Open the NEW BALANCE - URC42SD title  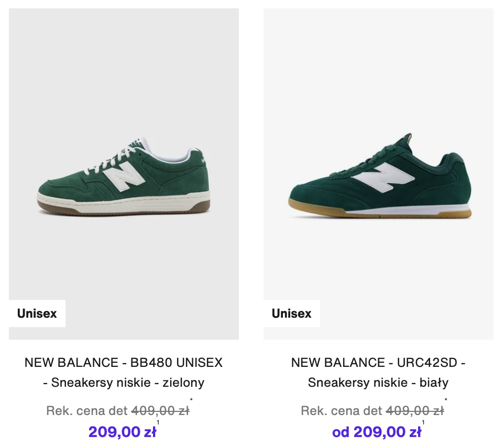coord(378,363)
